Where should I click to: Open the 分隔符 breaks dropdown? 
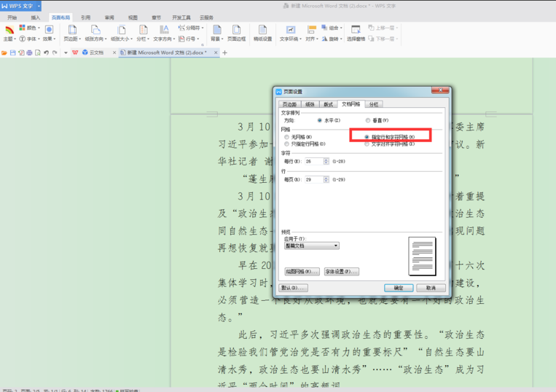point(191,28)
